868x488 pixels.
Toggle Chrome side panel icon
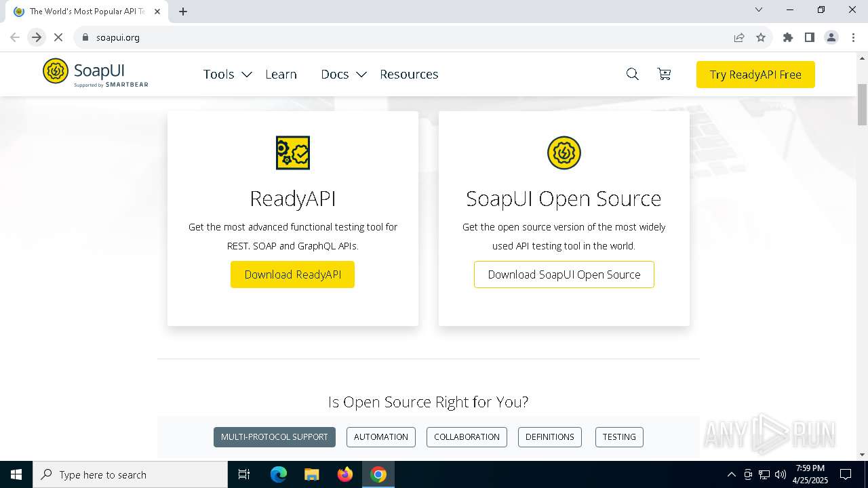pos(810,37)
